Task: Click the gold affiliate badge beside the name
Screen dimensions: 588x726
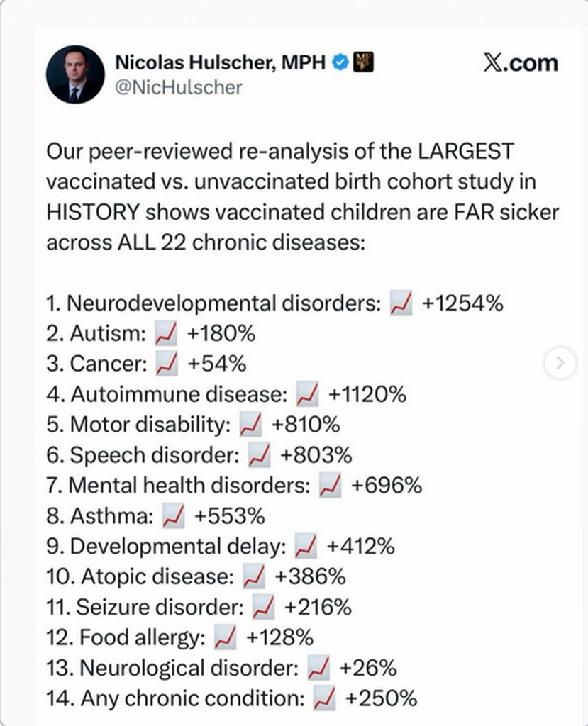Action: [x=363, y=62]
